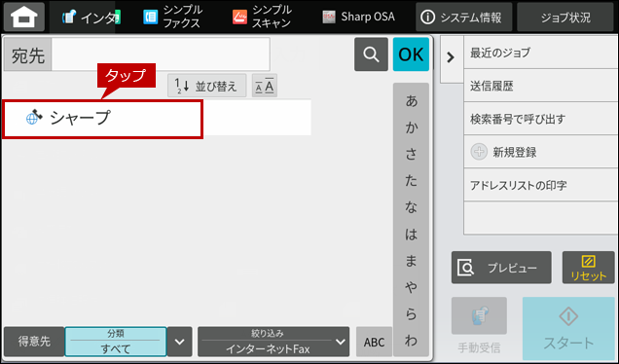Switch index to ABC
Image resolution: width=619 pixels, height=364 pixels.
tap(374, 342)
